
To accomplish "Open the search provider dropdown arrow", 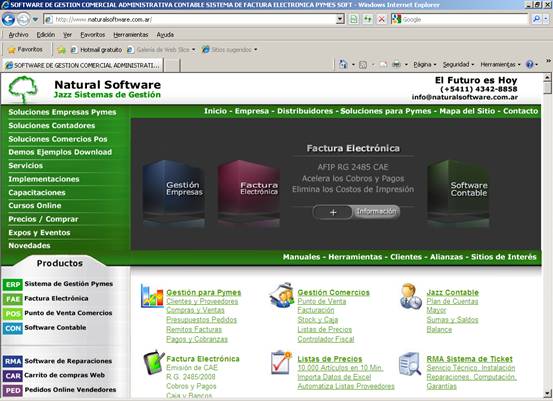I will tap(546, 19).
